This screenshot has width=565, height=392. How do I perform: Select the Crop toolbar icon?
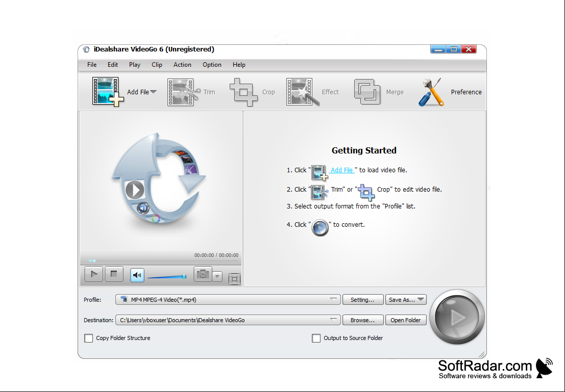pos(243,92)
